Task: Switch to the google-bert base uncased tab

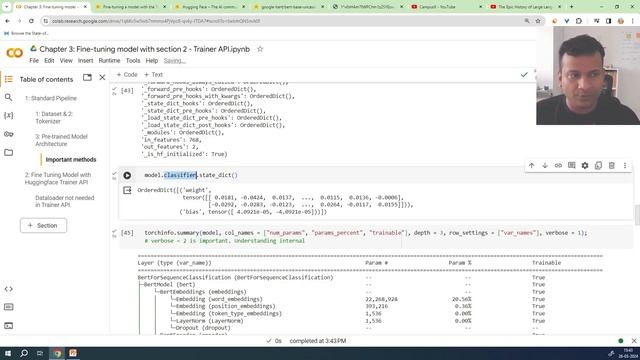Action: point(290,7)
